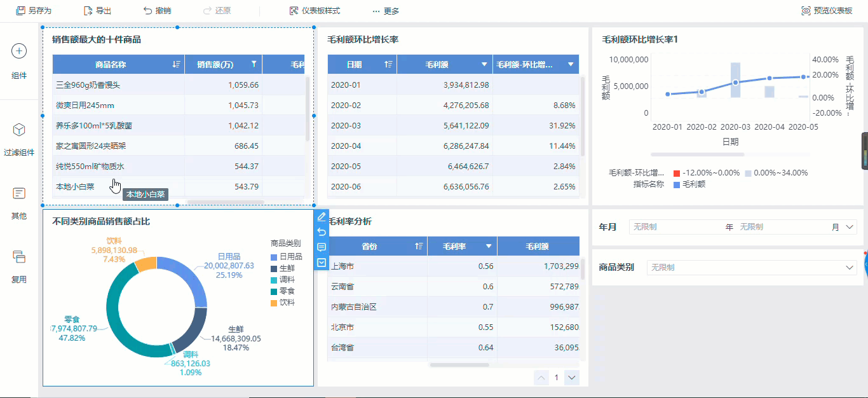
Task: Click the sort icon on the 商品名称 column
Action: coord(176,64)
